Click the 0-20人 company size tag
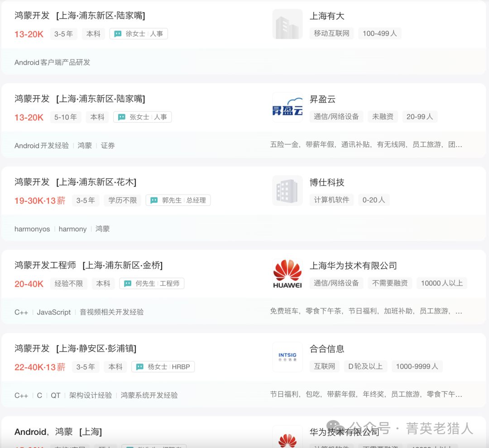The image size is (489, 448). point(374,200)
